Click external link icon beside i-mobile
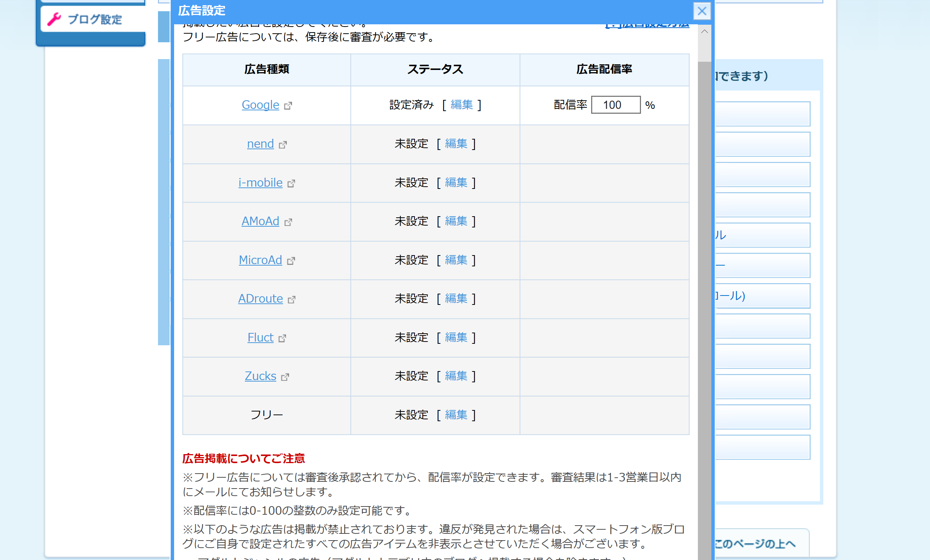The image size is (930, 560). tap(291, 183)
